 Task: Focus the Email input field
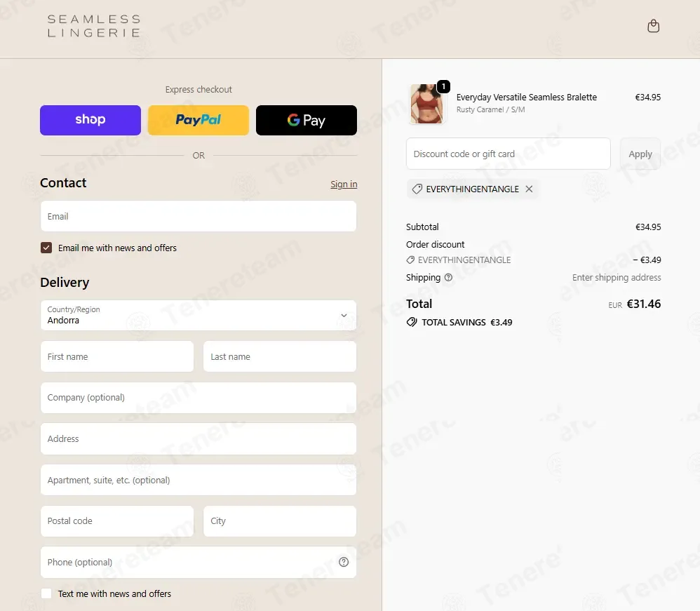point(198,216)
